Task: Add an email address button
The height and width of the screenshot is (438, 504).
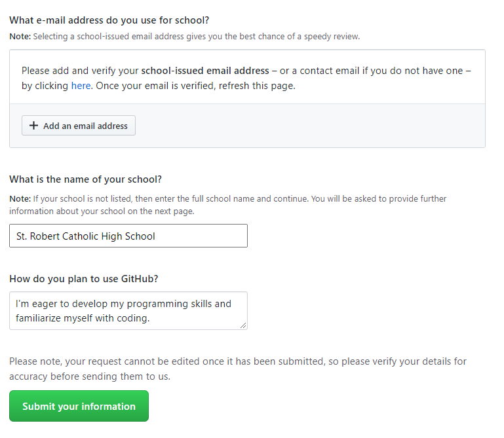Action: (x=79, y=126)
